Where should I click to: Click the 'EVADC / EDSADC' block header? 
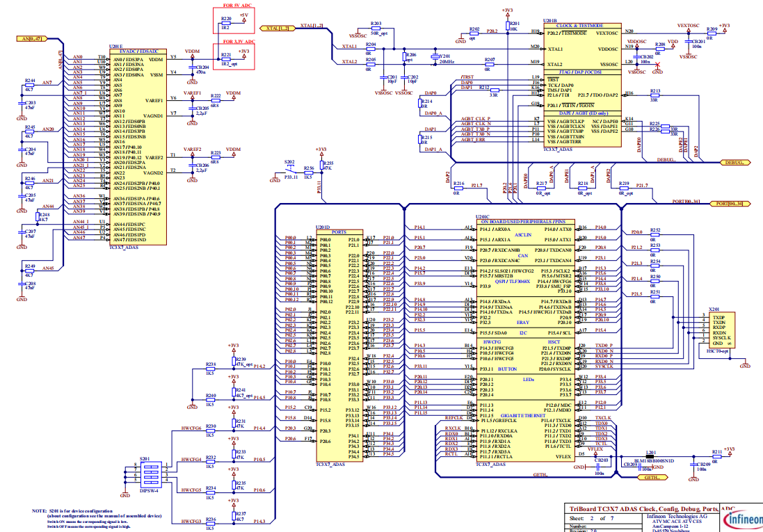click(139, 51)
